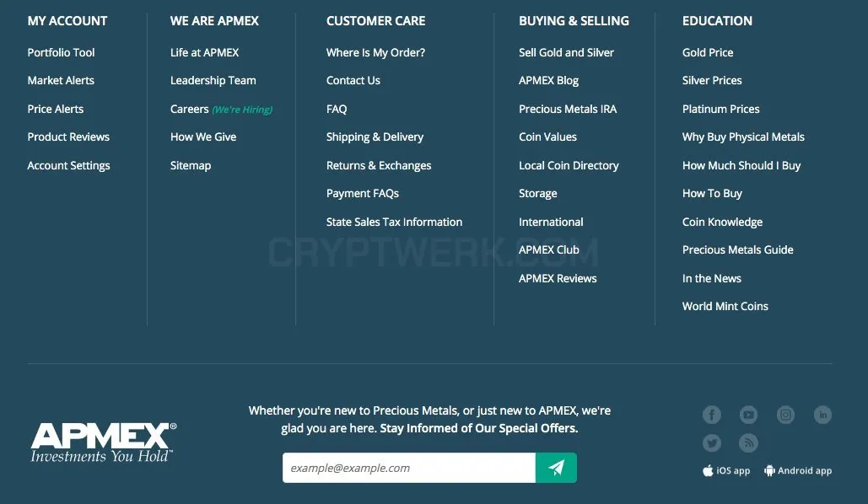
Task: Open the International link
Action: click(551, 222)
